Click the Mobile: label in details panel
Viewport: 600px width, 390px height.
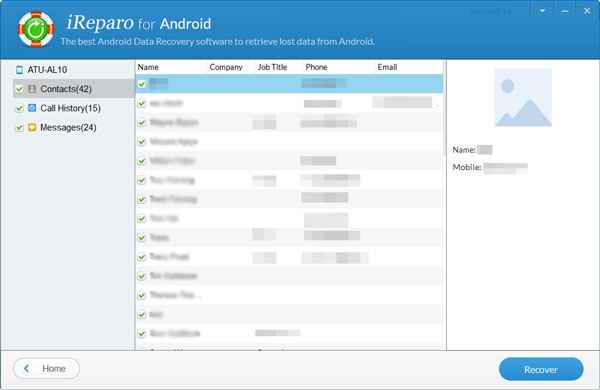467,167
